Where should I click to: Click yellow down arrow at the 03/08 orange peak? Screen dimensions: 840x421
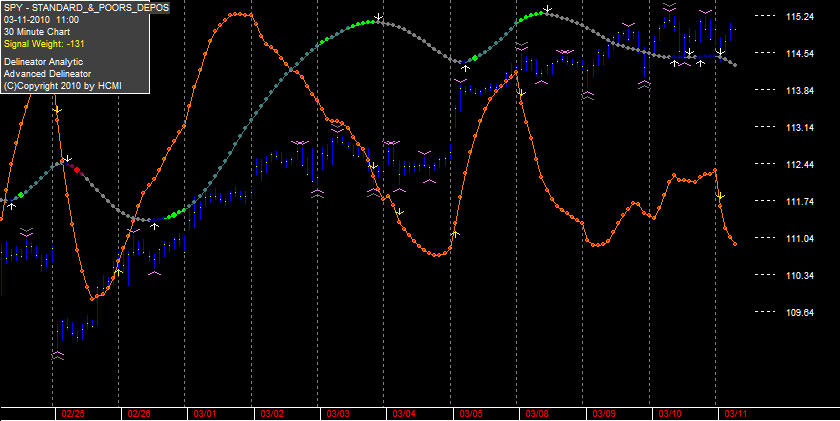522,93
